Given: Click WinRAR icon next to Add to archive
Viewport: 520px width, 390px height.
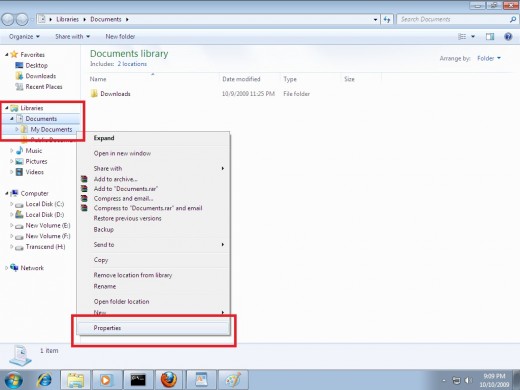Looking at the screenshot, I should click(x=84, y=179).
